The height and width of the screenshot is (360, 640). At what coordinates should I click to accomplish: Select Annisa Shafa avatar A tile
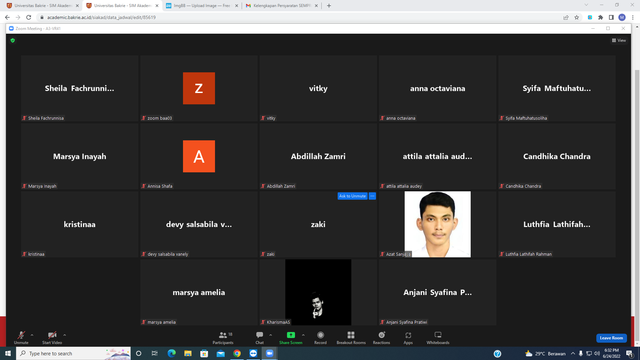(199, 156)
